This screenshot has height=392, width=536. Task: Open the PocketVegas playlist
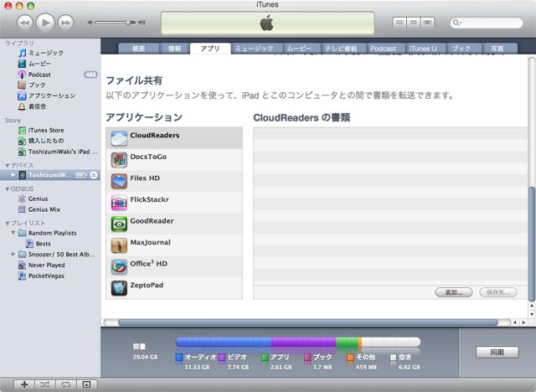[x=49, y=276]
